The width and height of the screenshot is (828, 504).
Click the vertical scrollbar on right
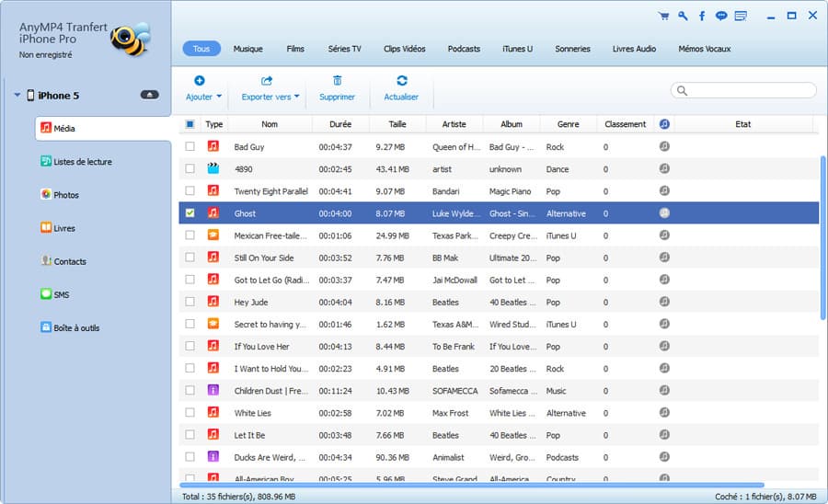(x=822, y=237)
